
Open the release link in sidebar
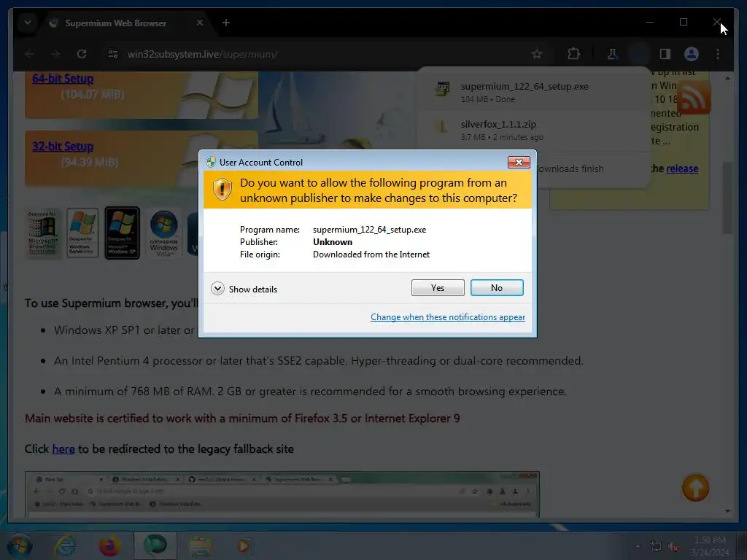pyautogui.click(x=682, y=168)
